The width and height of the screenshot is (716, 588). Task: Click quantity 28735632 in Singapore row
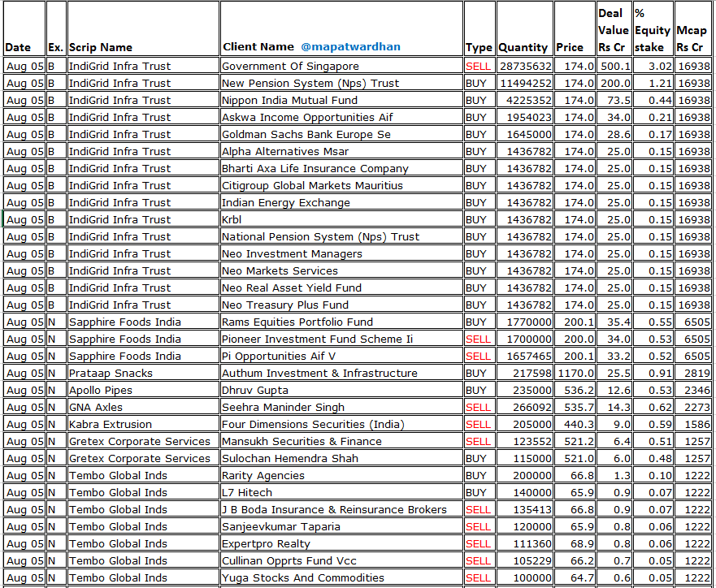[x=525, y=66]
